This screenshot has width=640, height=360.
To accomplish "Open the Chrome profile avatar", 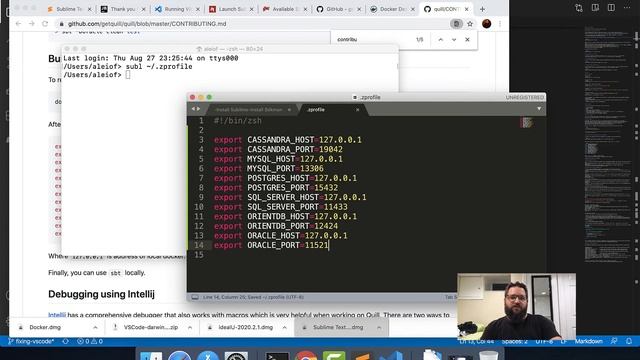I will click(x=486, y=24).
